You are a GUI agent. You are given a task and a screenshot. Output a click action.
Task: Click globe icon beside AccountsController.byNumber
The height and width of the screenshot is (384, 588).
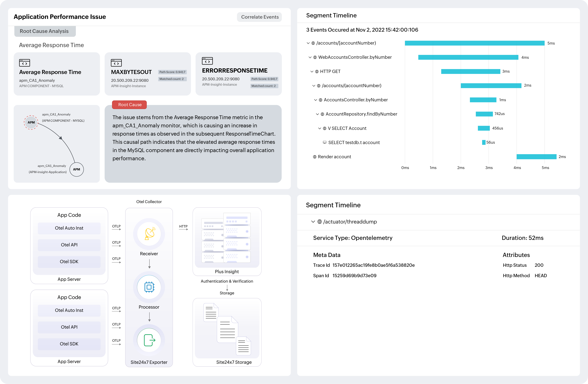[x=320, y=100]
